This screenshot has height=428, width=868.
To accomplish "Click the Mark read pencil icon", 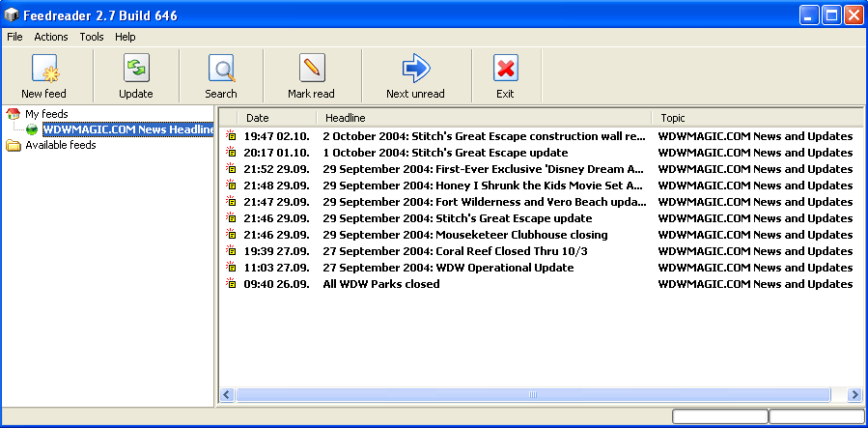I will (311, 70).
